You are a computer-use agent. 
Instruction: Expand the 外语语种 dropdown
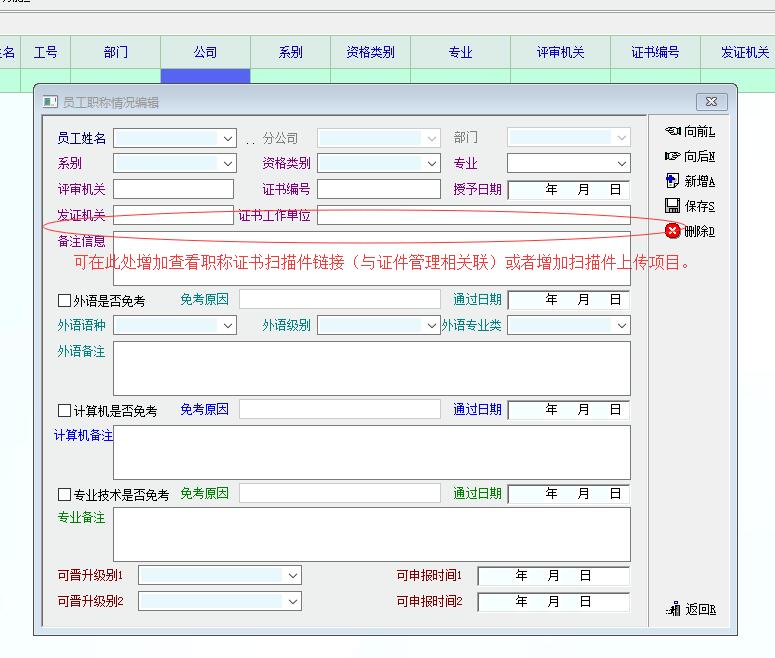pos(227,326)
